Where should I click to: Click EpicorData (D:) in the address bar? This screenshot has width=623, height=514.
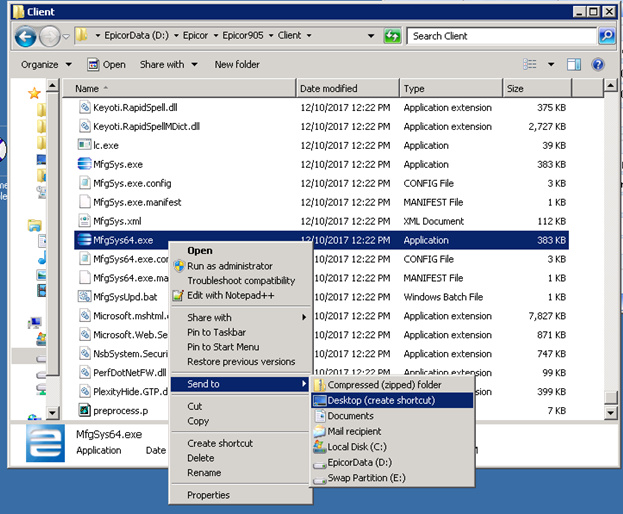coord(136,35)
